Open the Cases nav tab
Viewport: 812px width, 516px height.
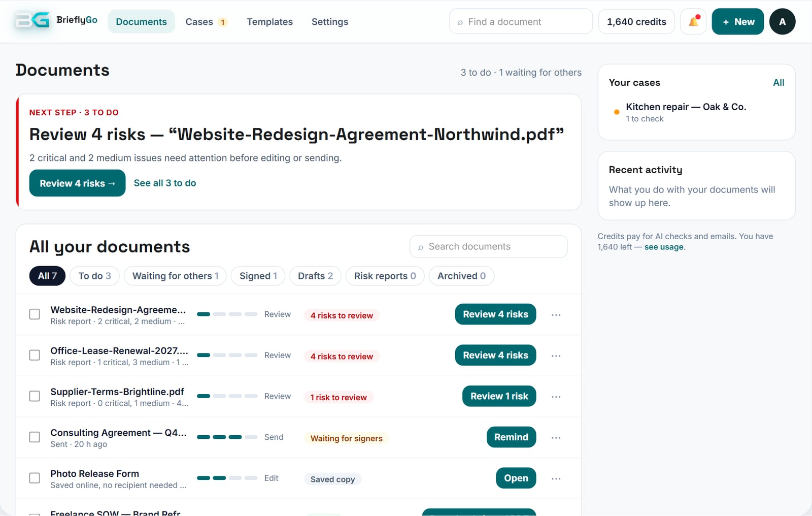(x=206, y=21)
